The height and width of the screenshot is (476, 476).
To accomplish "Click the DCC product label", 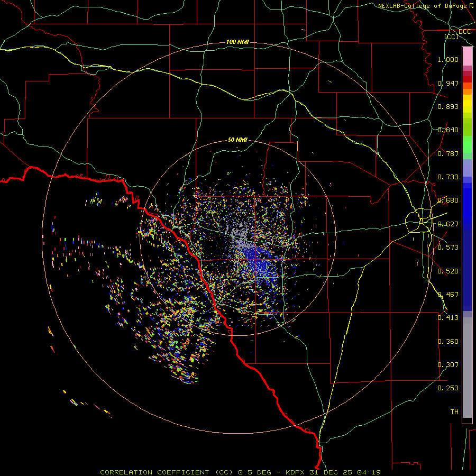I will (x=464, y=32).
